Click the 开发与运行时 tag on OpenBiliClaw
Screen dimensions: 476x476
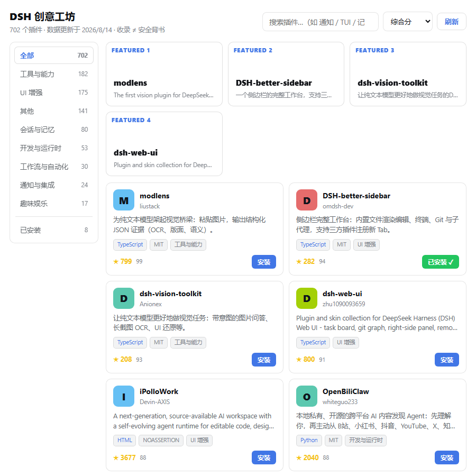click(x=365, y=440)
